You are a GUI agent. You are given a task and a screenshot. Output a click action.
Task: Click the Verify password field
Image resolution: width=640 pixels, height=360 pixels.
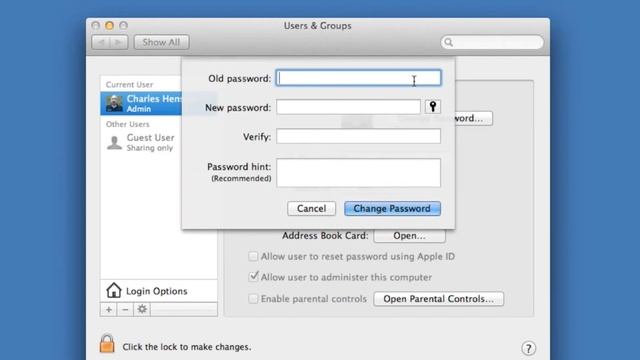click(358, 136)
